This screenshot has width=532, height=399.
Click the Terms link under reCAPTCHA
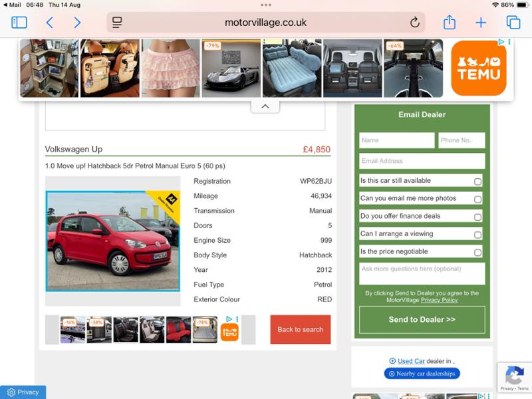pos(523,388)
